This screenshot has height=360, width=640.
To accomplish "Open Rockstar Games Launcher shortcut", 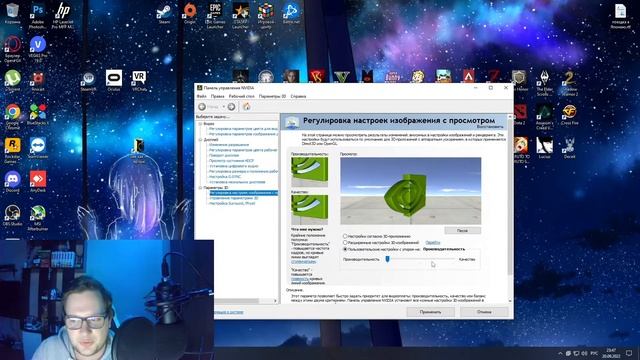I will click(x=12, y=151).
